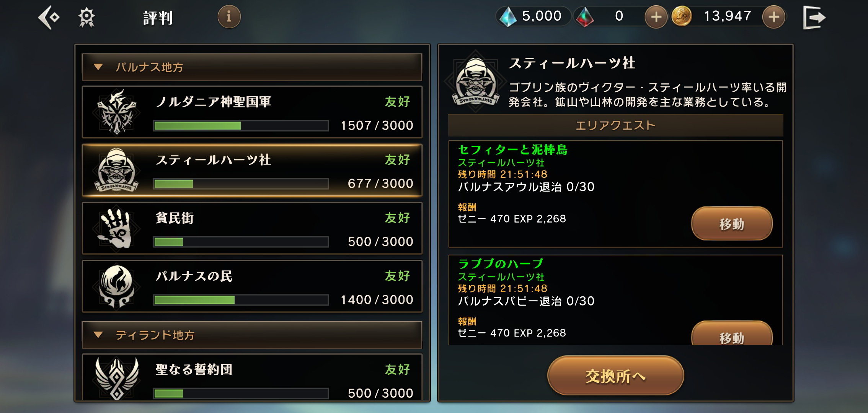Add gold coins with the plus icon

773,17
